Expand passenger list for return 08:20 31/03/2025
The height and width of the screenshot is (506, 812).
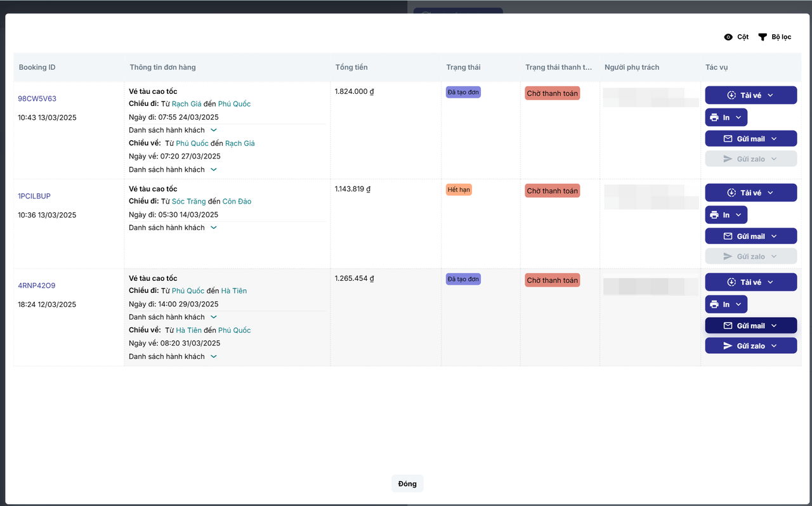173,356
